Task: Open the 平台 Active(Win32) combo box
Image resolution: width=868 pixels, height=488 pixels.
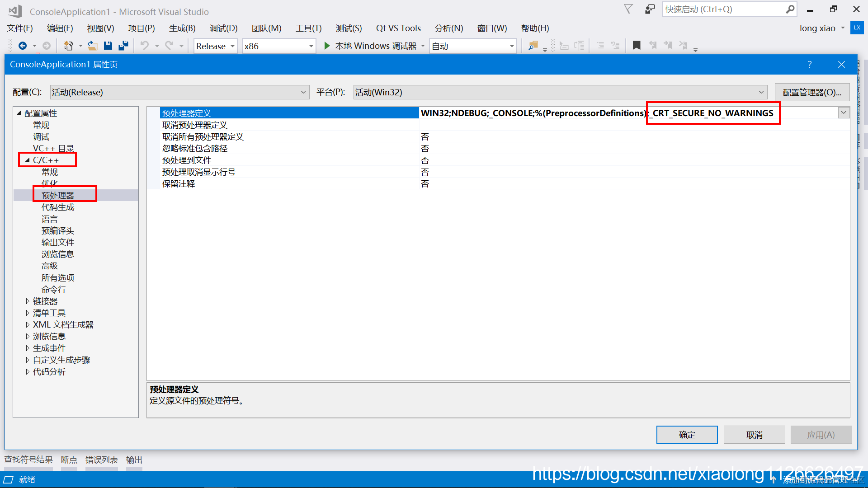Action: pyautogui.click(x=560, y=92)
